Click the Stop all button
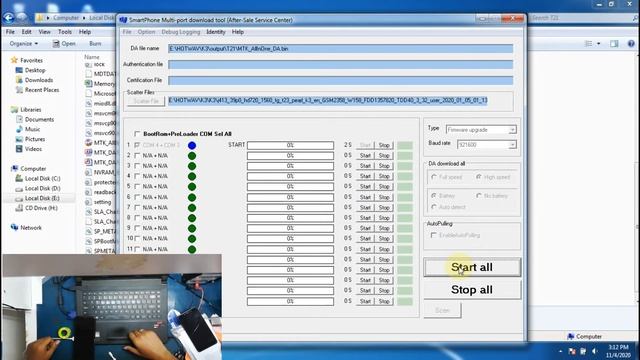Image resolution: width=640 pixels, height=360 pixels. tap(472, 290)
